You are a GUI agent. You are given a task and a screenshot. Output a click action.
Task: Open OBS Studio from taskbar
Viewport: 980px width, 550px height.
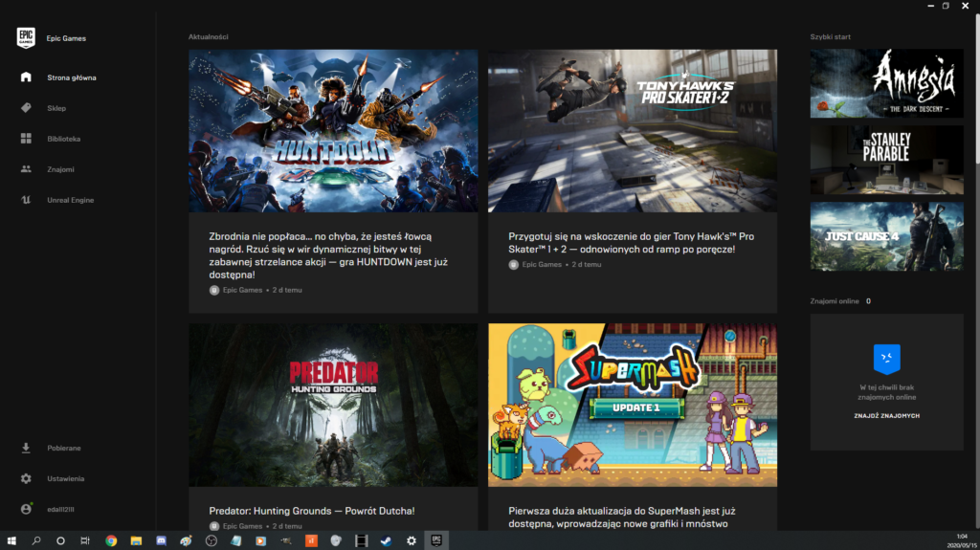[x=212, y=540]
